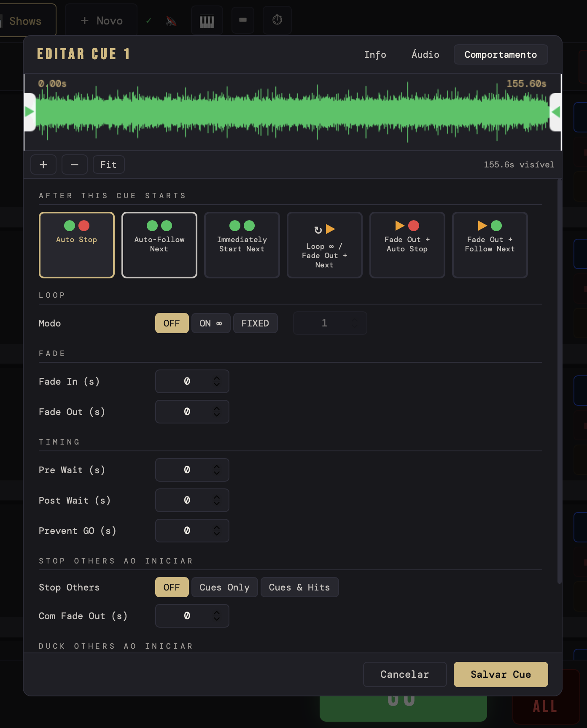This screenshot has height=728, width=587.
Task: Choose Loop ∞ / Fade Out + Next card
Action: tap(325, 245)
